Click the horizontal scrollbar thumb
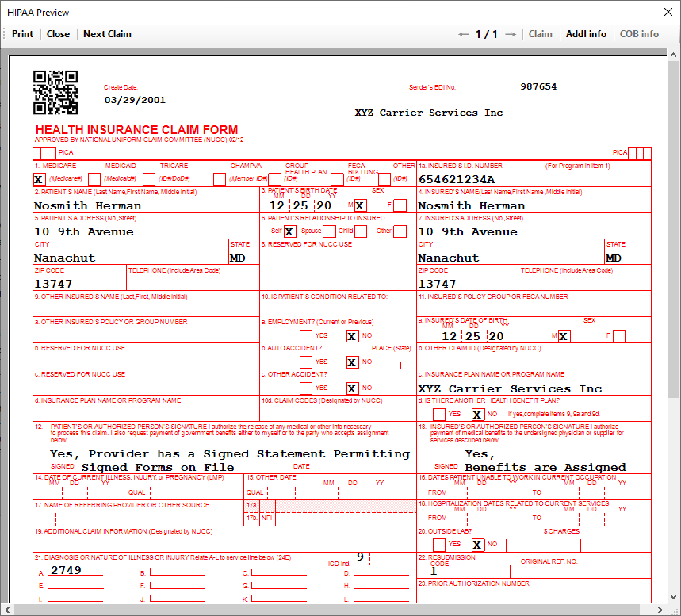This screenshot has width=681, height=616. coord(327,610)
